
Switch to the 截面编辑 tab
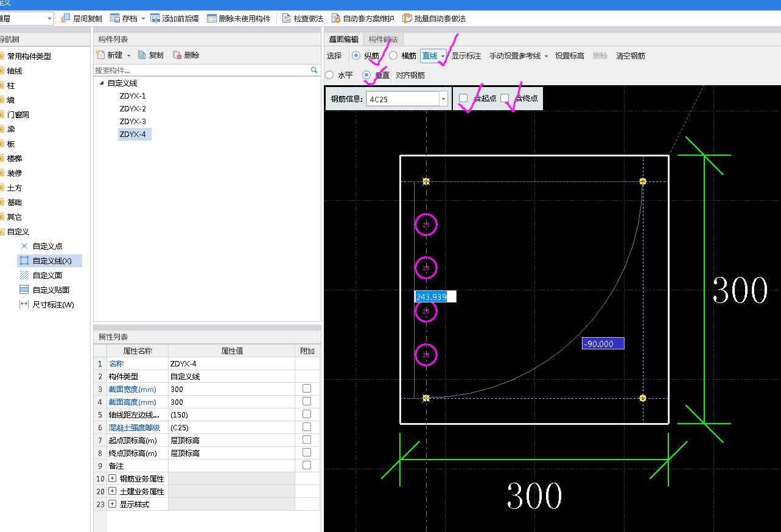click(344, 39)
